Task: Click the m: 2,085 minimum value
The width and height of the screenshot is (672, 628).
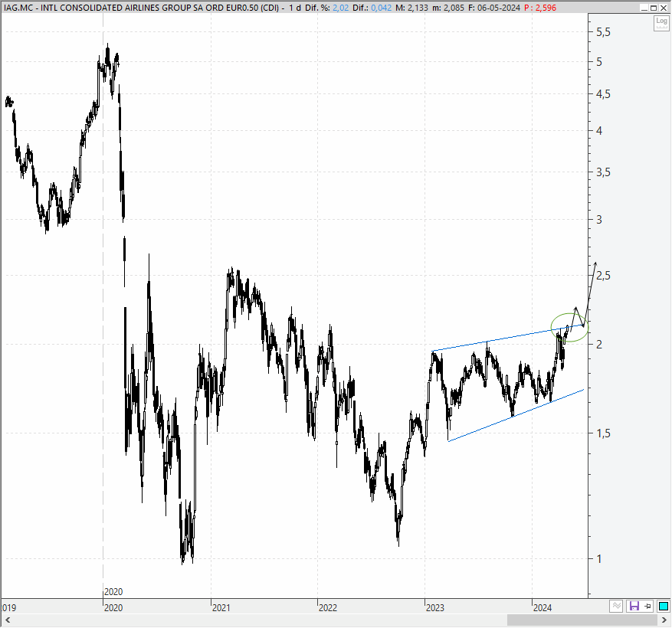Action: (x=448, y=8)
